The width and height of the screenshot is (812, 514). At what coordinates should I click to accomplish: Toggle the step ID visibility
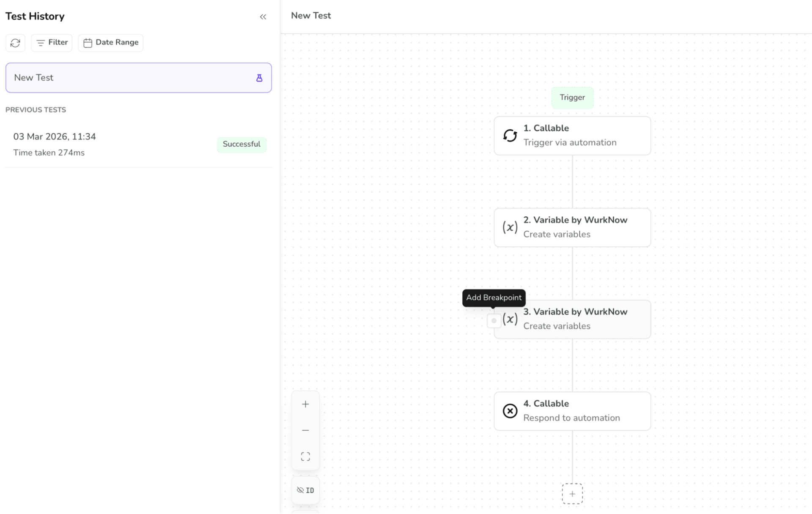(305, 490)
